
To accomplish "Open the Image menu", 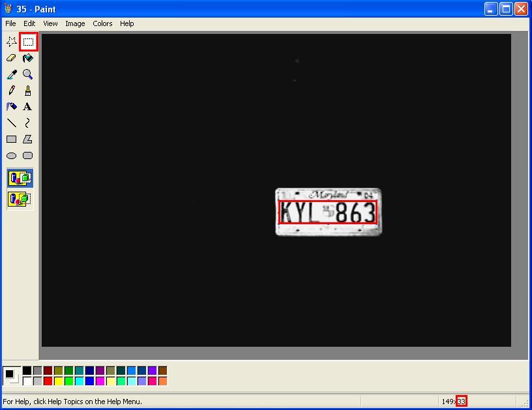I will 75,23.
